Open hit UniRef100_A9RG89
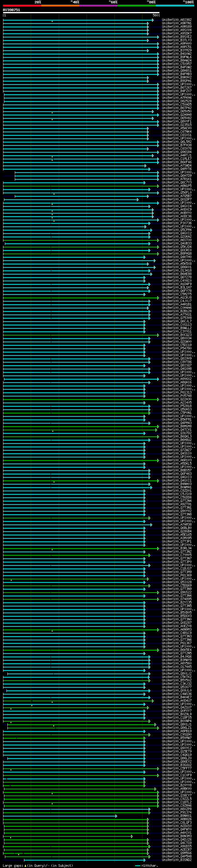This screenshot has height=868, width=197. [177, 26]
